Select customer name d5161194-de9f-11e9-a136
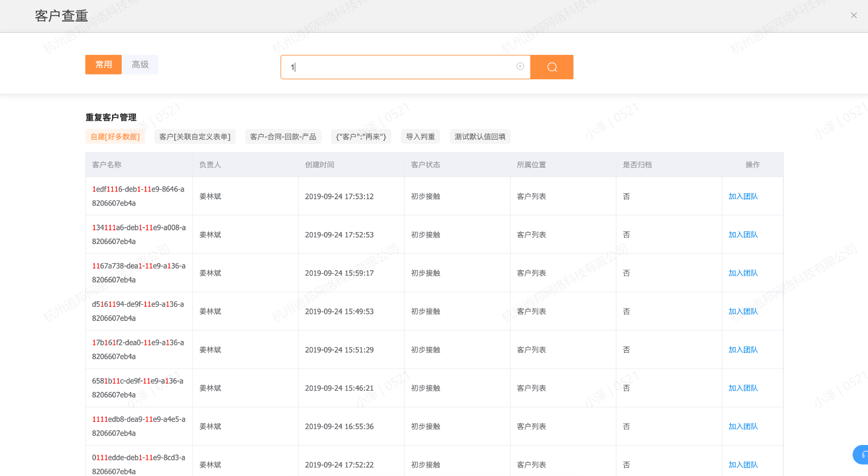The width and height of the screenshot is (868, 476). [x=138, y=311]
